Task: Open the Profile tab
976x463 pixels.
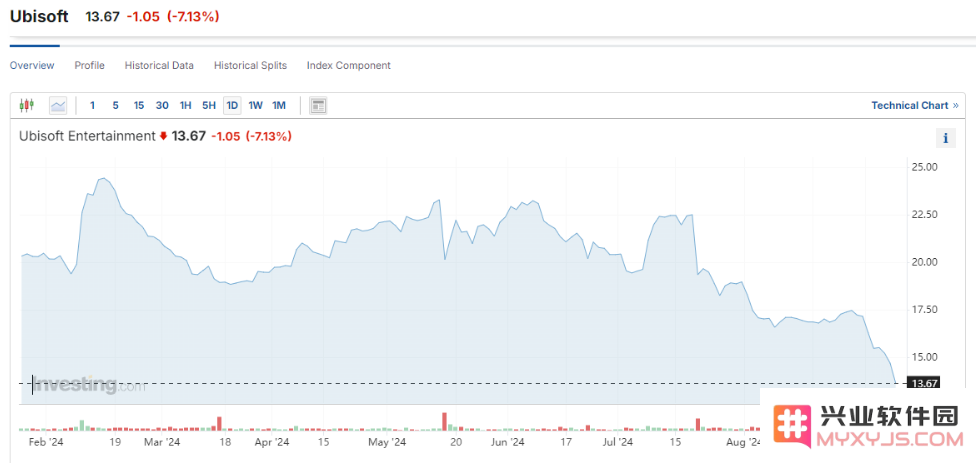Action: [90, 65]
